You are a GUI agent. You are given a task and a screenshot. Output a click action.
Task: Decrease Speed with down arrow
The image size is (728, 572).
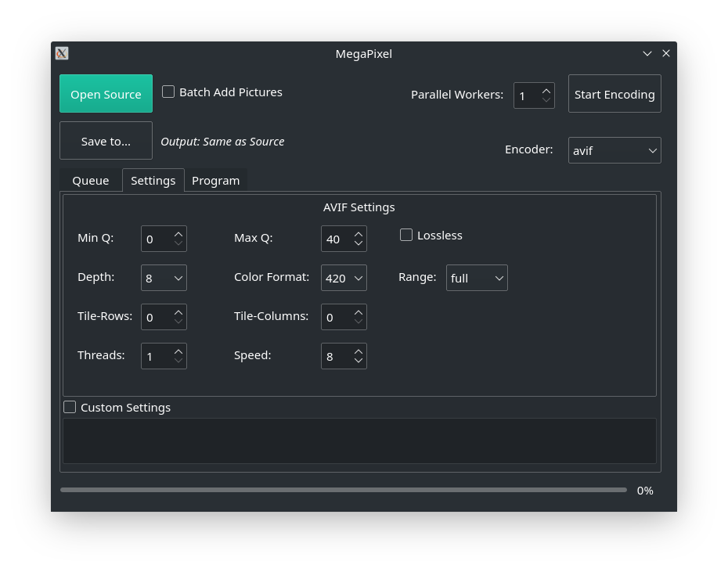[359, 360]
